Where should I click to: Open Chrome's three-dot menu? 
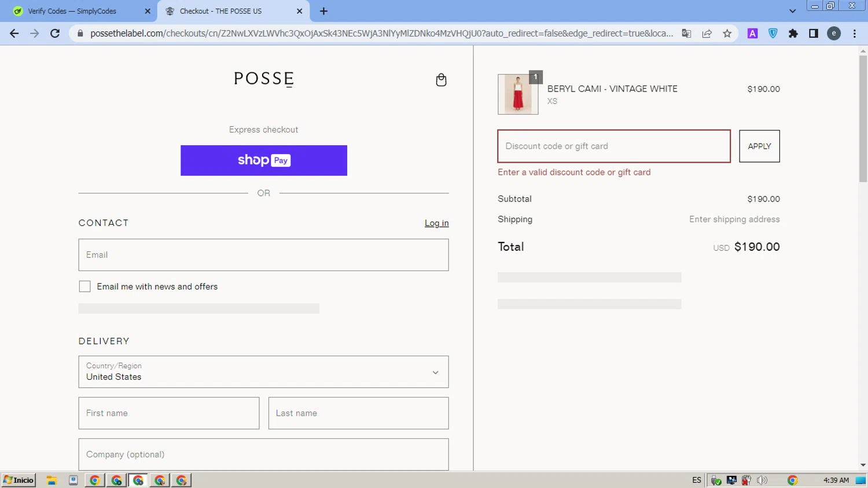click(x=855, y=34)
